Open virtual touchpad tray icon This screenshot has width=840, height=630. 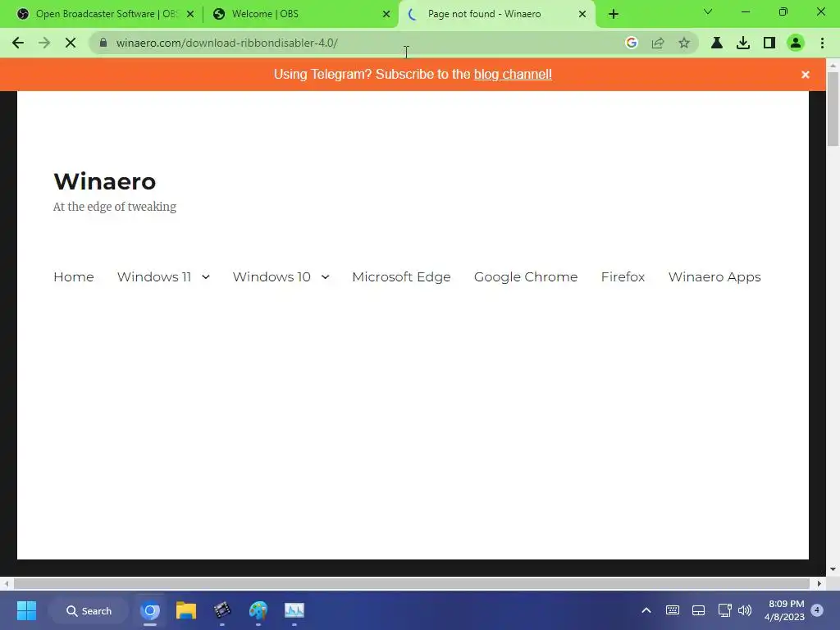[x=699, y=610]
